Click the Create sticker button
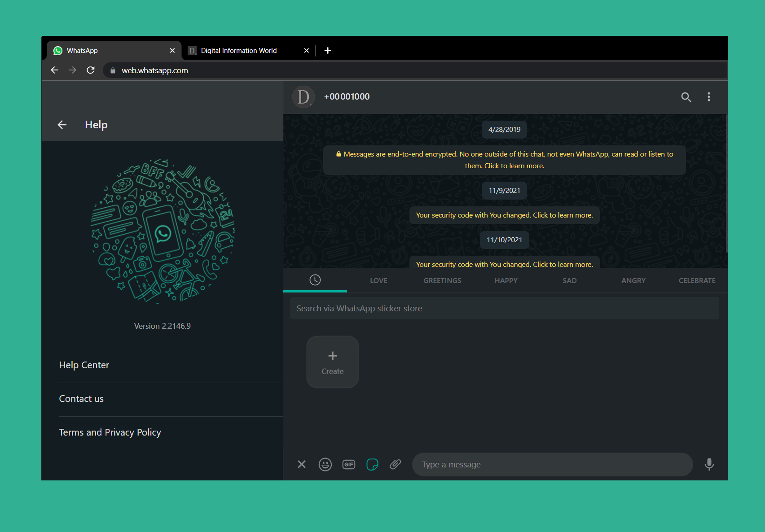 [x=333, y=362]
